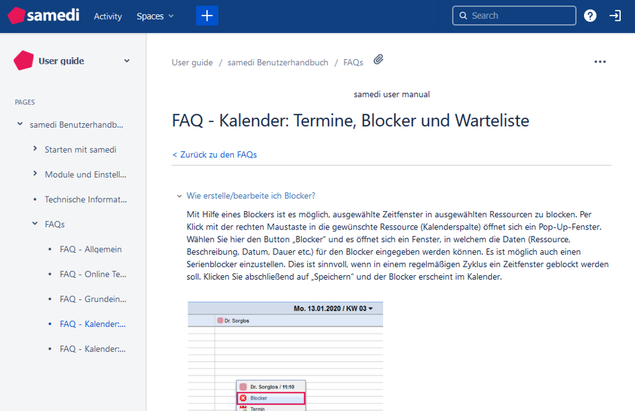635x411 pixels.
Task: Open Starten mit samedi page
Action: (80, 149)
